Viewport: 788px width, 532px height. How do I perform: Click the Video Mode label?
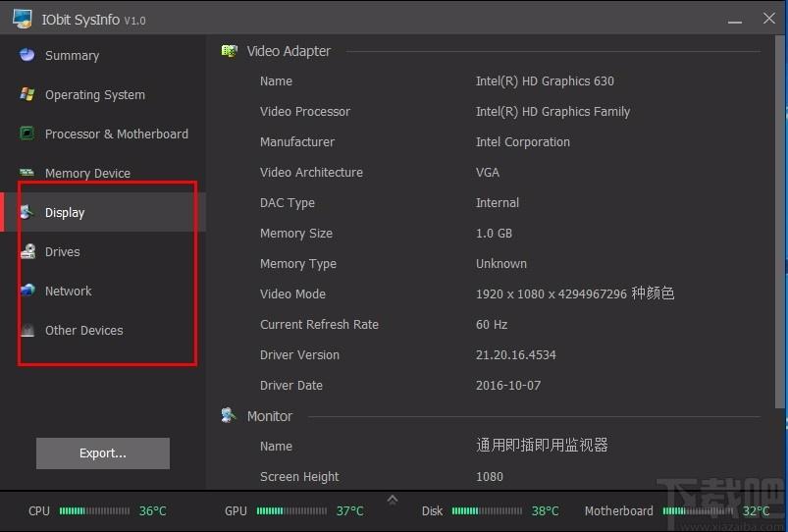tap(292, 294)
